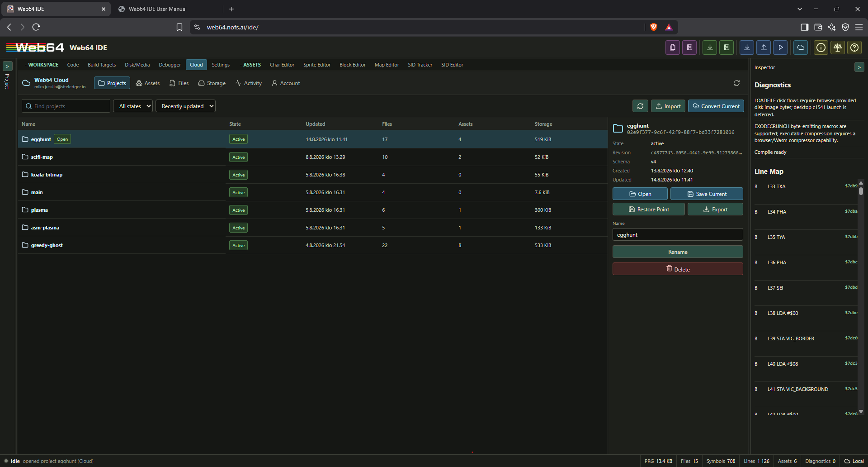This screenshot has height=467, width=868.
Task: Click the Line Map scrollbar thumb
Action: click(x=861, y=191)
